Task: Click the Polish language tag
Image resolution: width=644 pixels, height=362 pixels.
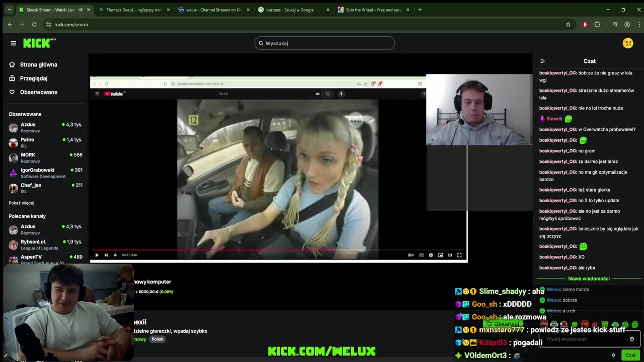Action: [157, 339]
